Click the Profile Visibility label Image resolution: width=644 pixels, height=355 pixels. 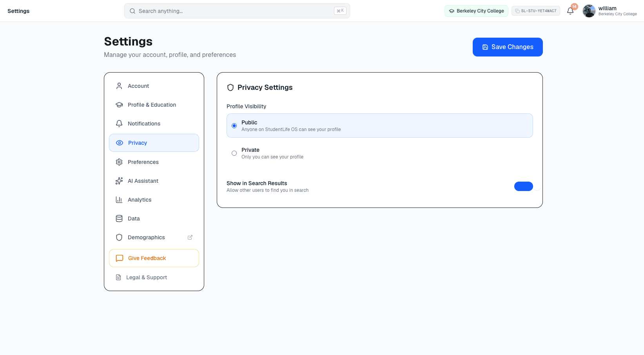tap(246, 106)
